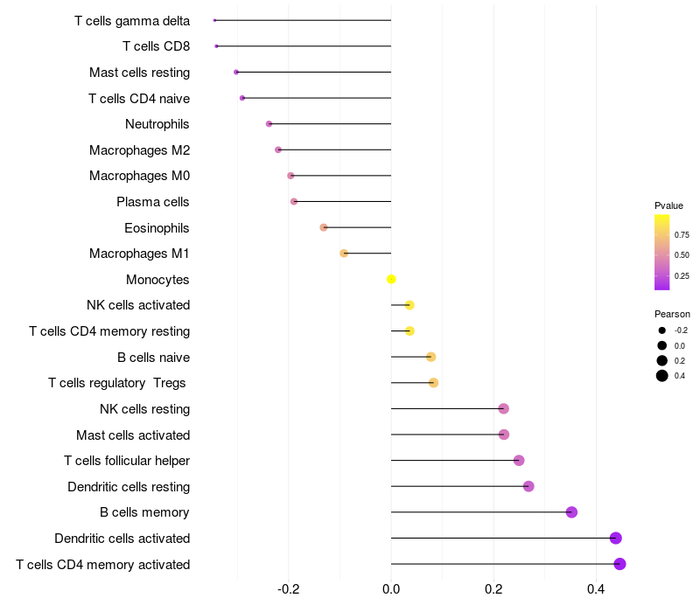Select the T cells CD8 data point
The height and width of the screenshot is (612, 700).
216,46
